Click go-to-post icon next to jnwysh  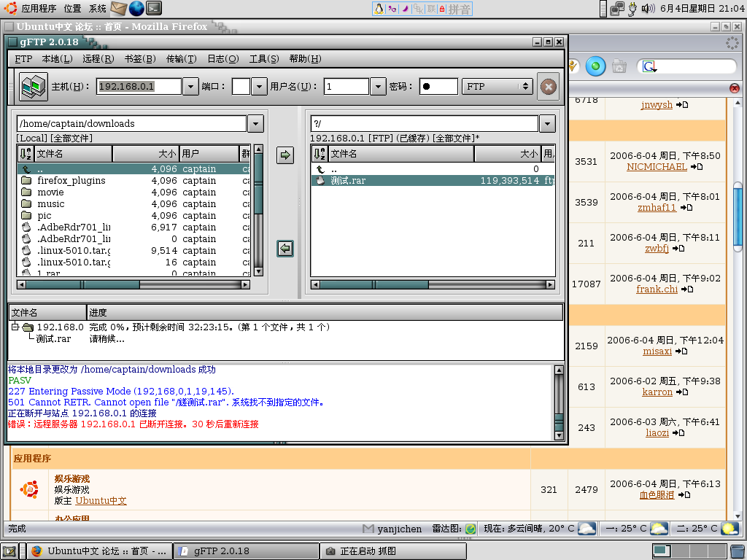tap(682, 105)
